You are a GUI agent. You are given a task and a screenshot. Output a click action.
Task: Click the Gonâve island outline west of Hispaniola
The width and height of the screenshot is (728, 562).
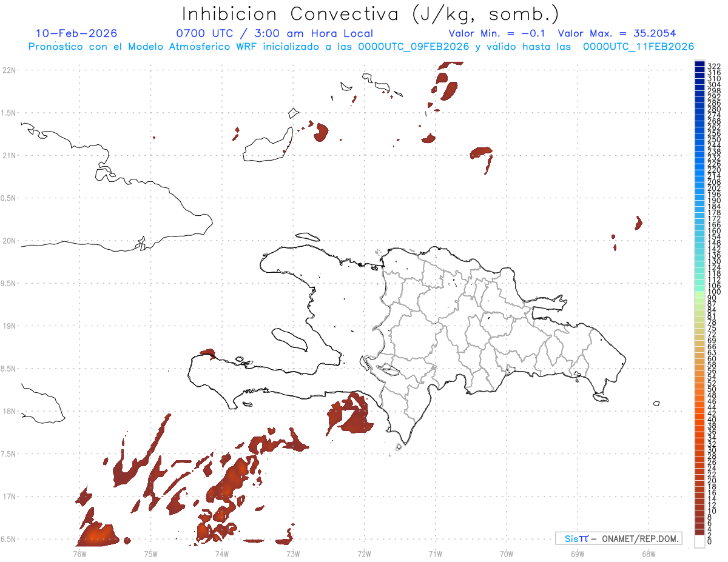(290, 340)
